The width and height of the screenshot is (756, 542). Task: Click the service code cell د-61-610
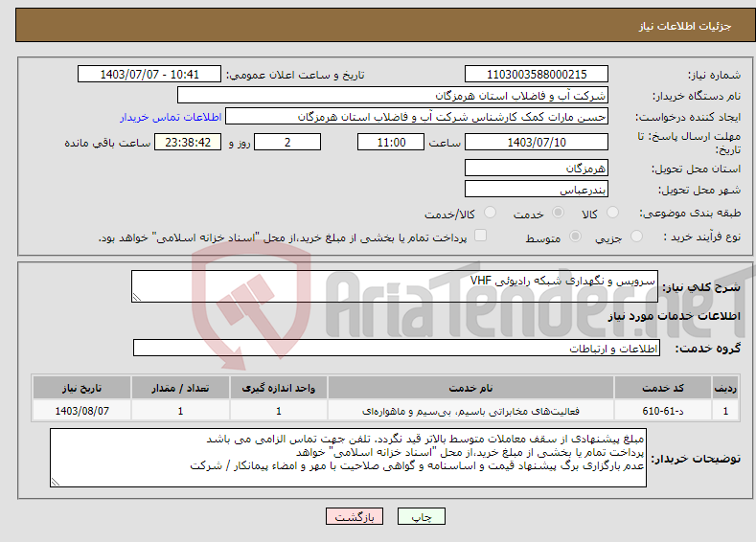[x=663, y=411]
